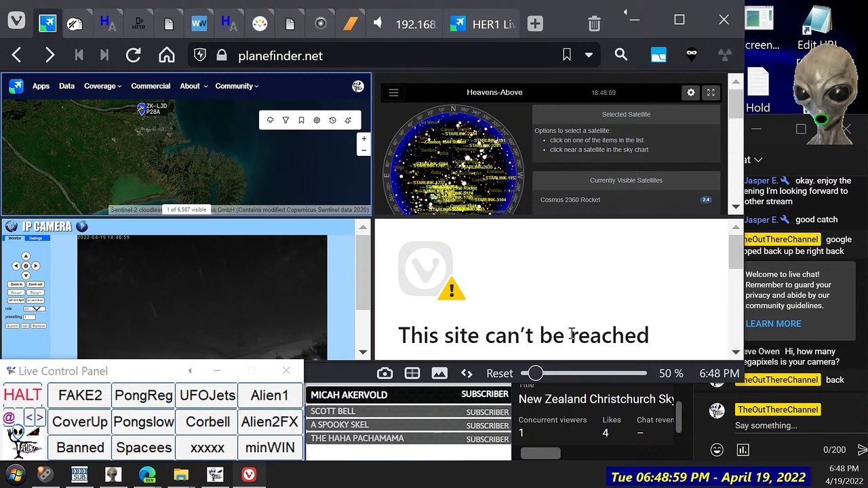The image size is (868, 488).
Task: Click the IP camera Zoom out button
Action: coord(35,285)
